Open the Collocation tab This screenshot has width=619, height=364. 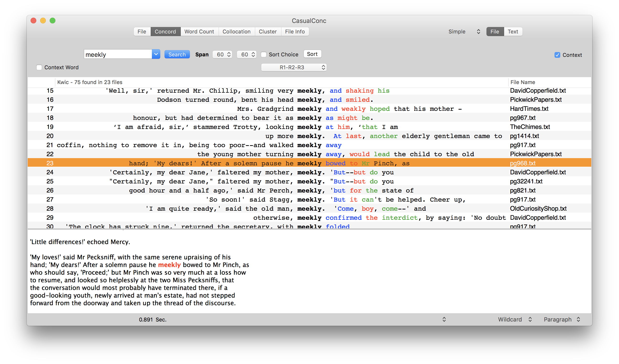click(x=237, y=32)
